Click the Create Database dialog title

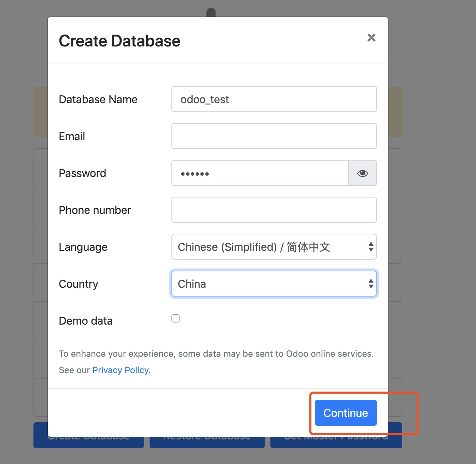(x=119, y=41)
